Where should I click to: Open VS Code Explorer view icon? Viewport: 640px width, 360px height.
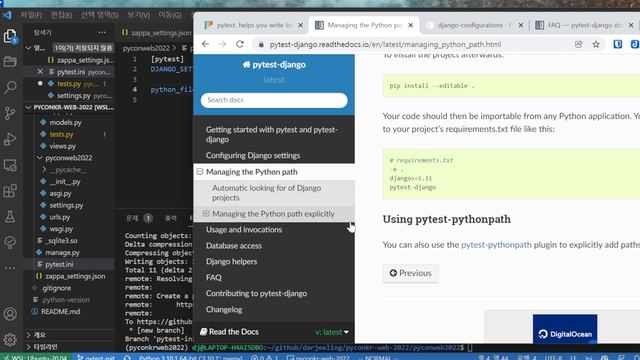tap(10, 36)
